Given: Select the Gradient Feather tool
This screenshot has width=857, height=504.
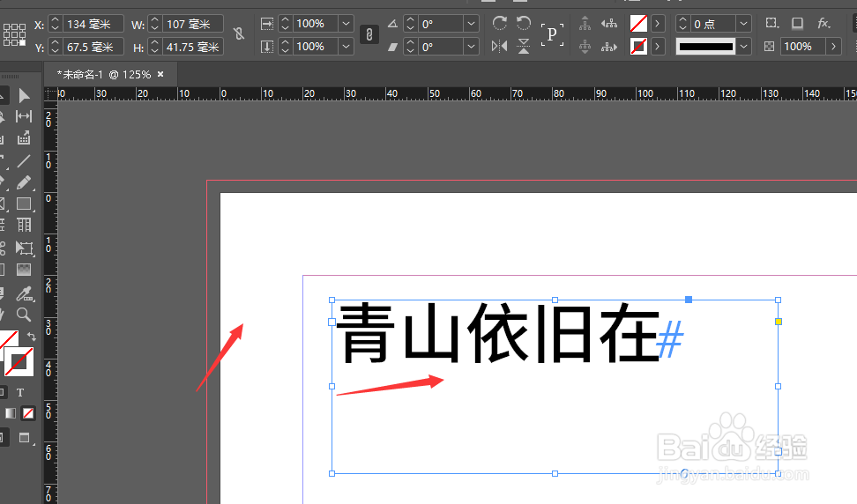Looking at the screenshot, I should coord(24,270).
